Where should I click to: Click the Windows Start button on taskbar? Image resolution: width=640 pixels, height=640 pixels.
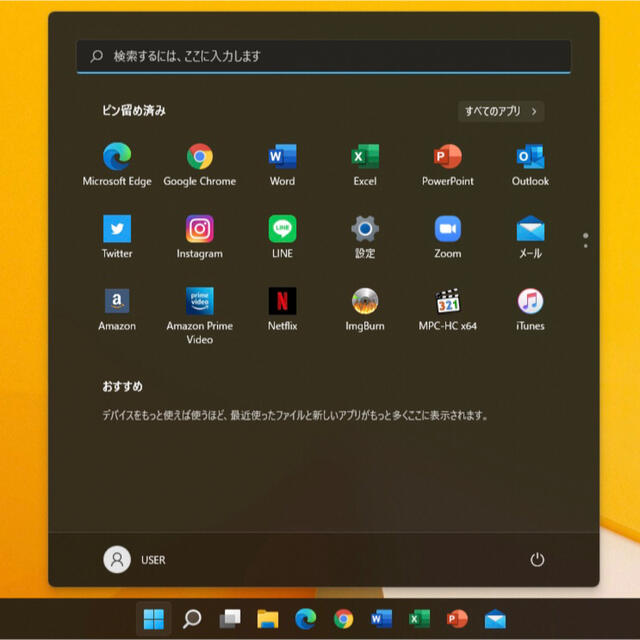(x=154, y=619)
